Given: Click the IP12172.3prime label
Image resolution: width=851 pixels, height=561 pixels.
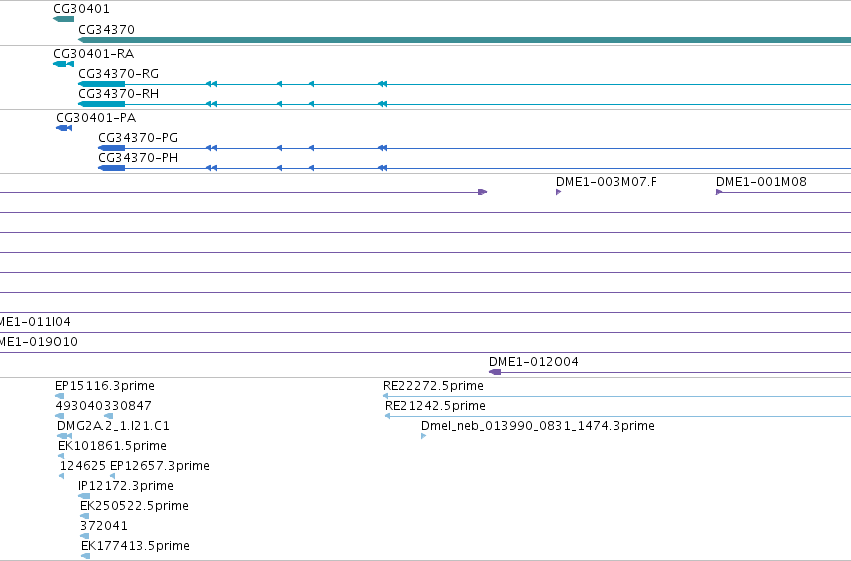Looking at the screenshot, I should coord(126,486).
